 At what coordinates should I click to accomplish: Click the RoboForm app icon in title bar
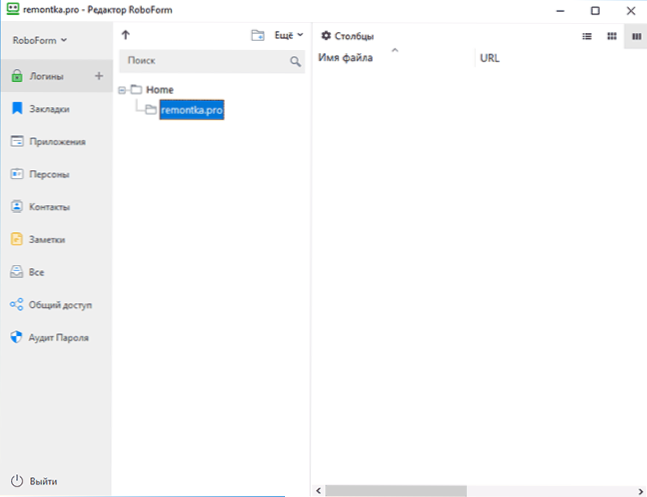pyautogui.click(x=13, y=9)
